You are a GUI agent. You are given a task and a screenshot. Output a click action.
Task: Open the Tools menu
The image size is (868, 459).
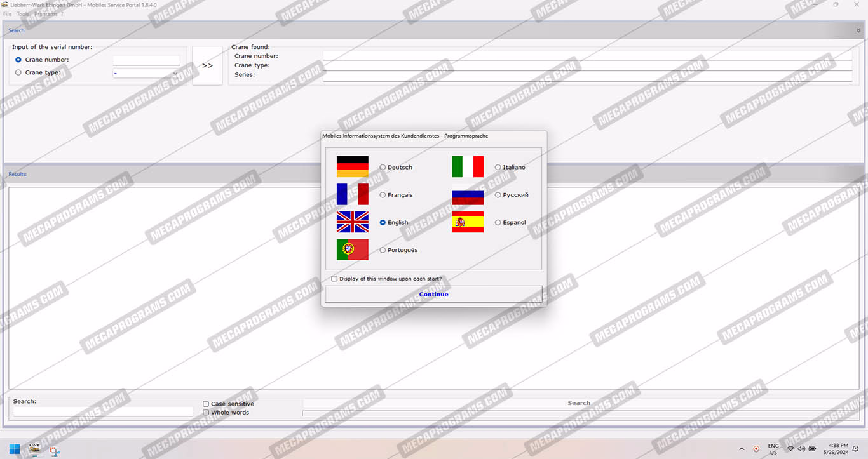[x=23, y=14]
